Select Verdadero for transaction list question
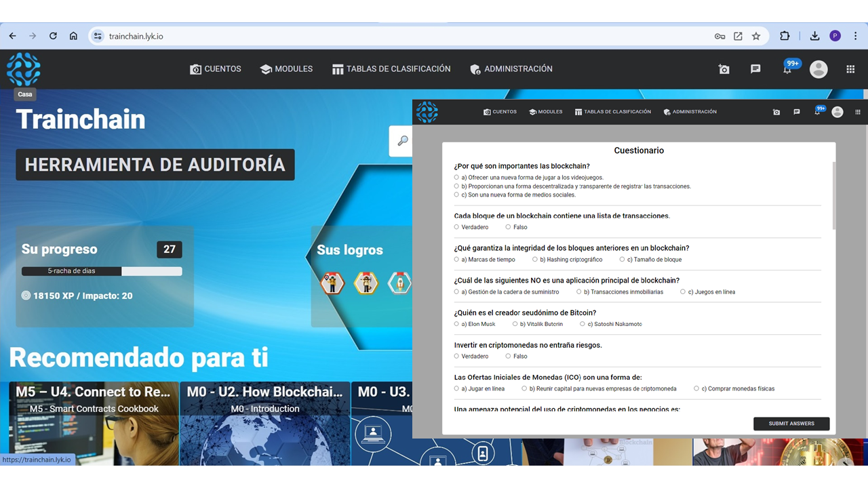Viewport: 868px width, 488px height. [456, 227]
